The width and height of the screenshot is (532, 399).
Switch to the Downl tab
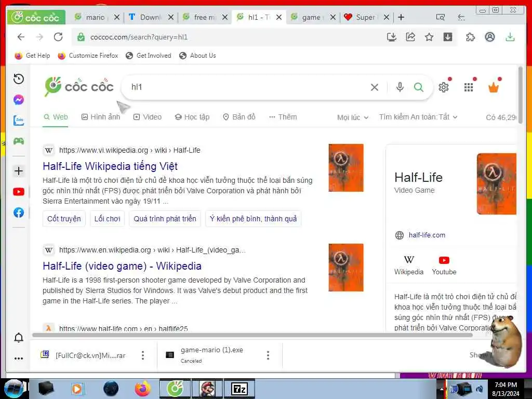(x=146, y=17)
